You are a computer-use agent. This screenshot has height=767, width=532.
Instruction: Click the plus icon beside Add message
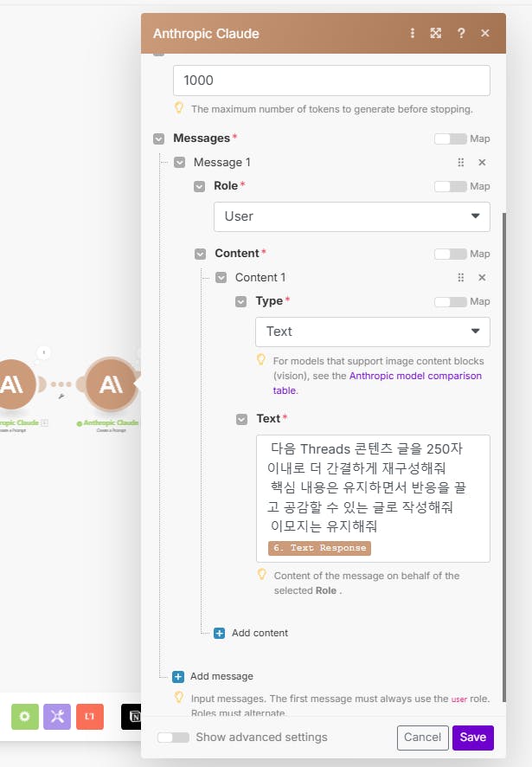(x=178, y=677)
